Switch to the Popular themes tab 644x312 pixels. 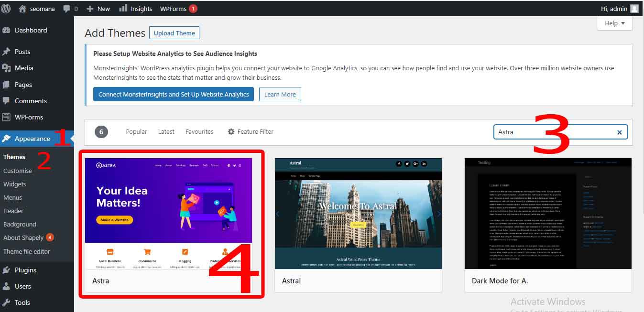(137, 131)
